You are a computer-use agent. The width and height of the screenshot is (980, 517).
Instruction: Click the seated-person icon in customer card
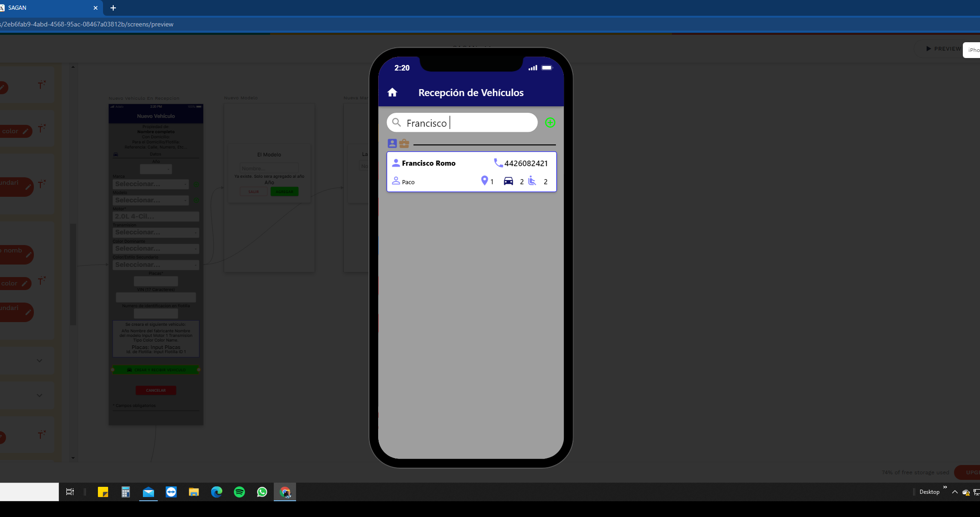pyautogui.click(x=532, y=181)
